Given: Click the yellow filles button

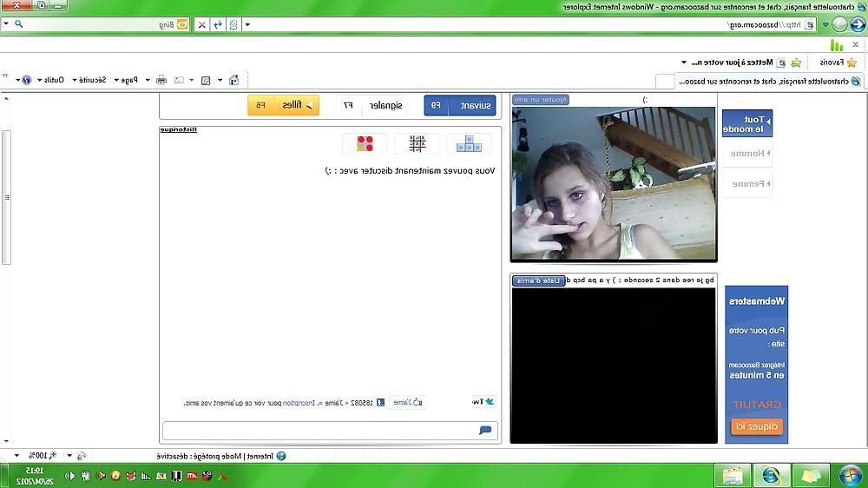Looking at the screenshot, I should pyautogui.click(x=284, y=105).
